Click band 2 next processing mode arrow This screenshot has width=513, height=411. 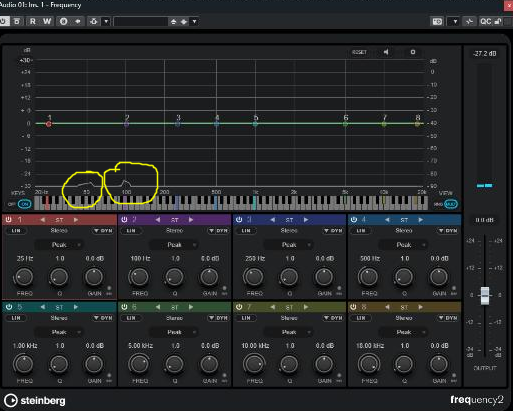click(x=191, y=220)
